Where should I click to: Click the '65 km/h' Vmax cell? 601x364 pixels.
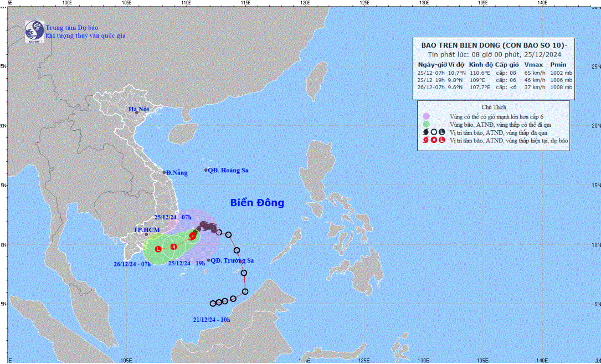click(533, 73)
